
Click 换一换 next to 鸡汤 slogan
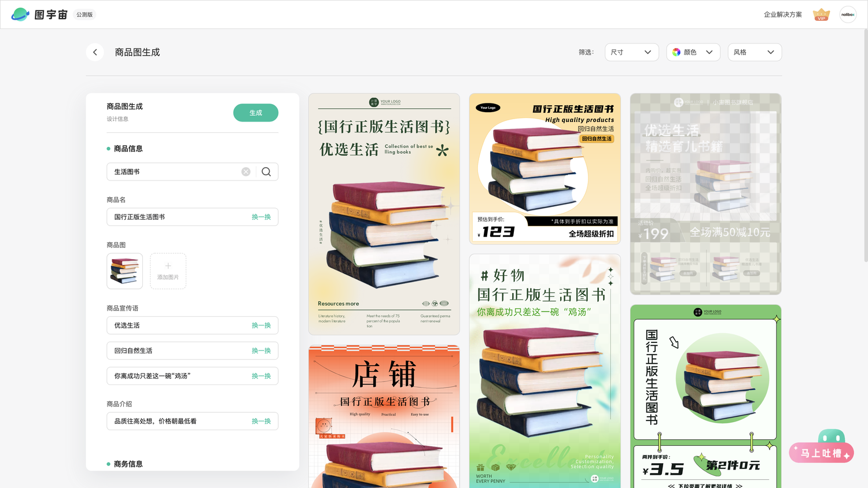[x=261, y=376]
